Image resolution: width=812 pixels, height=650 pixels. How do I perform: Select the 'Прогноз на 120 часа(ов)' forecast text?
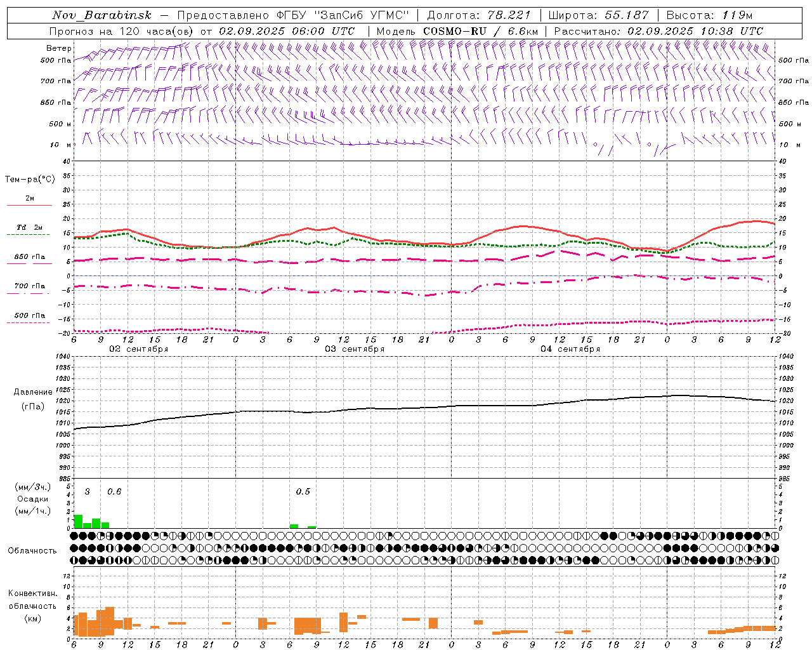[x=122, y=30]
